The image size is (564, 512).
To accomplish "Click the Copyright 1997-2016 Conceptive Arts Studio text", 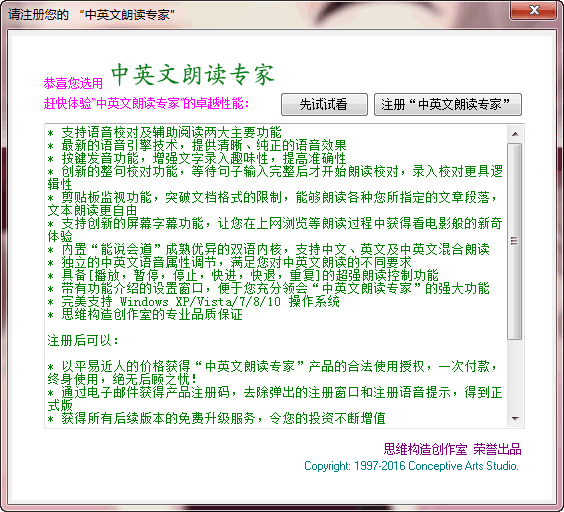I will pos(411,466).
